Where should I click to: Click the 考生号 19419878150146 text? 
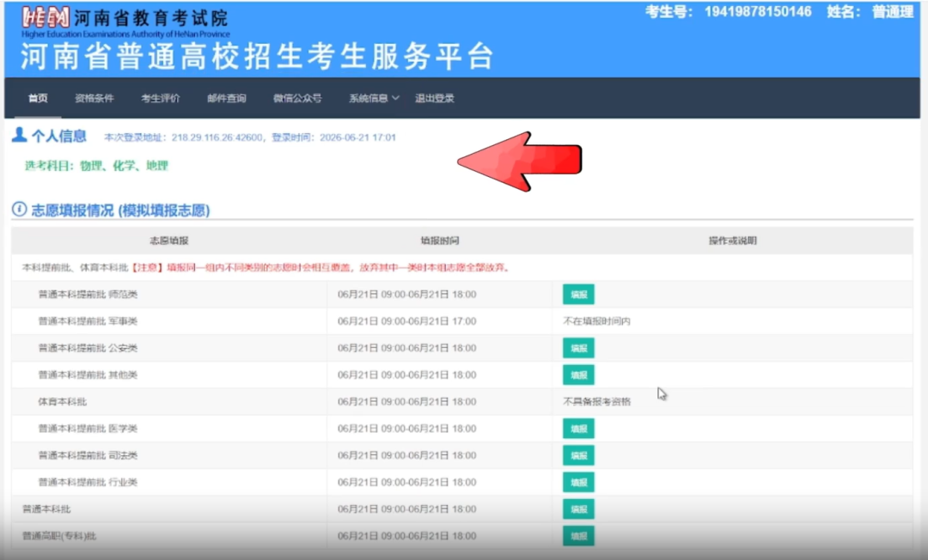coord(729,12)
